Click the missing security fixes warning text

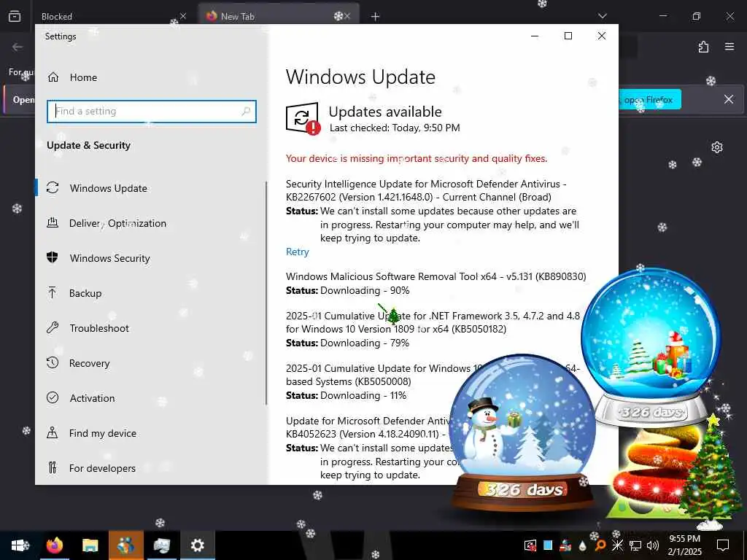(417, 158)
